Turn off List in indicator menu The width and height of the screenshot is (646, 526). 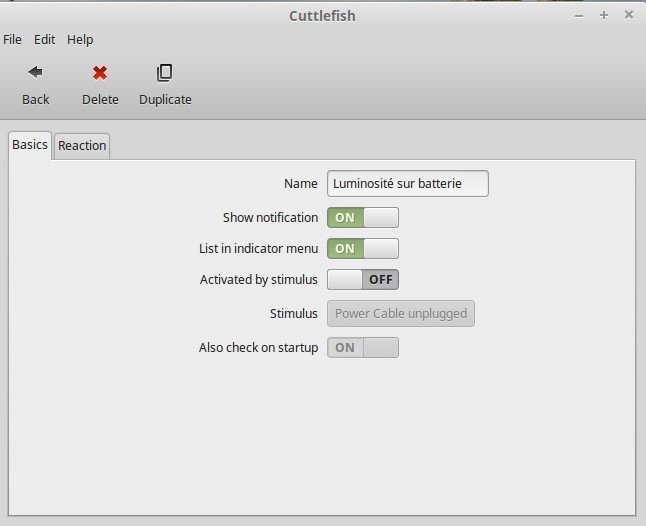[362, 248]
